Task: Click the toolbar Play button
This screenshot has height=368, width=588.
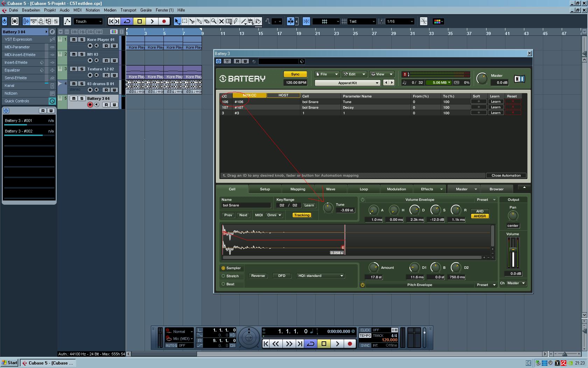Action: 152,21
